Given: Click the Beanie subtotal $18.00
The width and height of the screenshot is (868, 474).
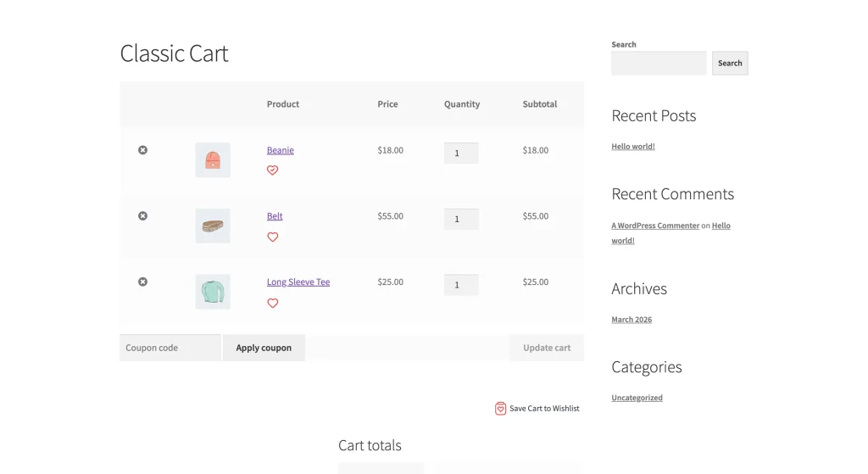Looking at the screenshot, I should (x=536, y=150).
